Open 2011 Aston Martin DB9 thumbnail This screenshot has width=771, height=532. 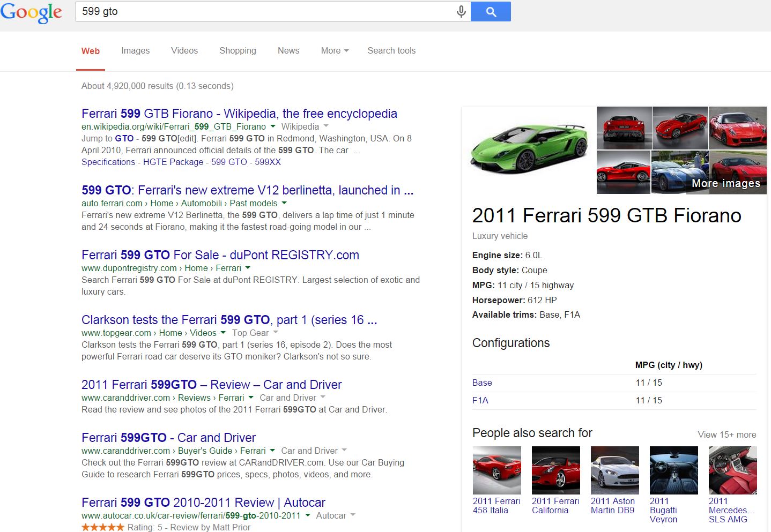(614, 470)
